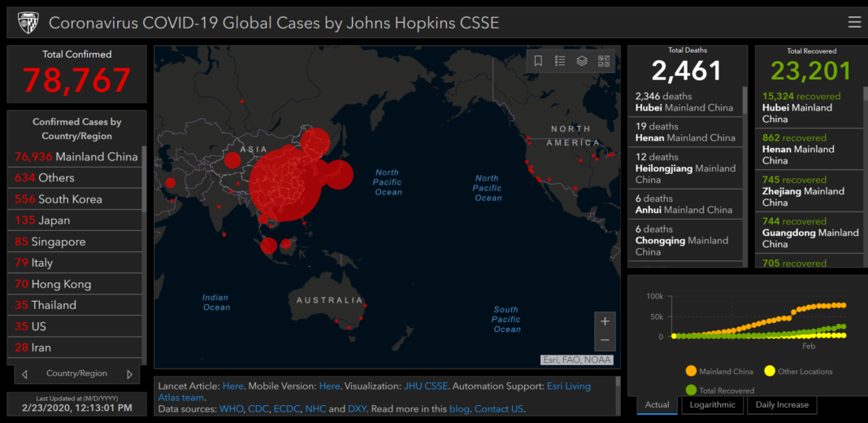Open the map bookmarks tool
868x423 pixels.
(x=537, y=61)
